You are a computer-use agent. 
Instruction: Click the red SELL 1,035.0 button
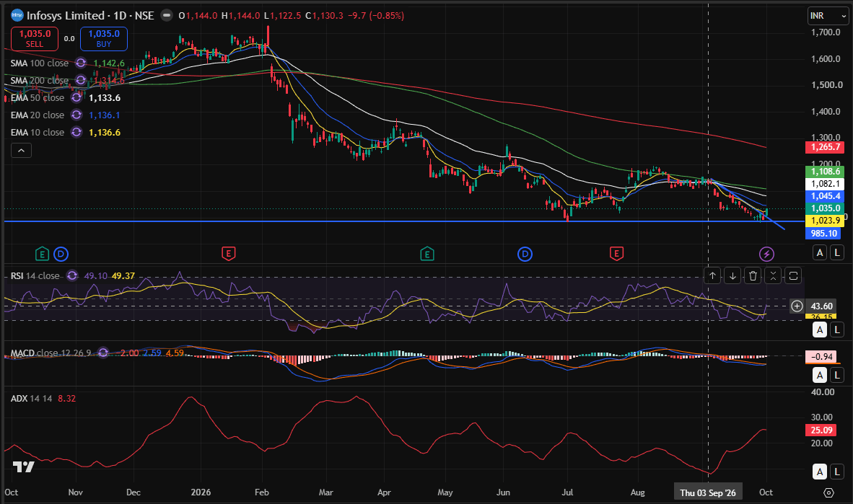coord(34,39)
